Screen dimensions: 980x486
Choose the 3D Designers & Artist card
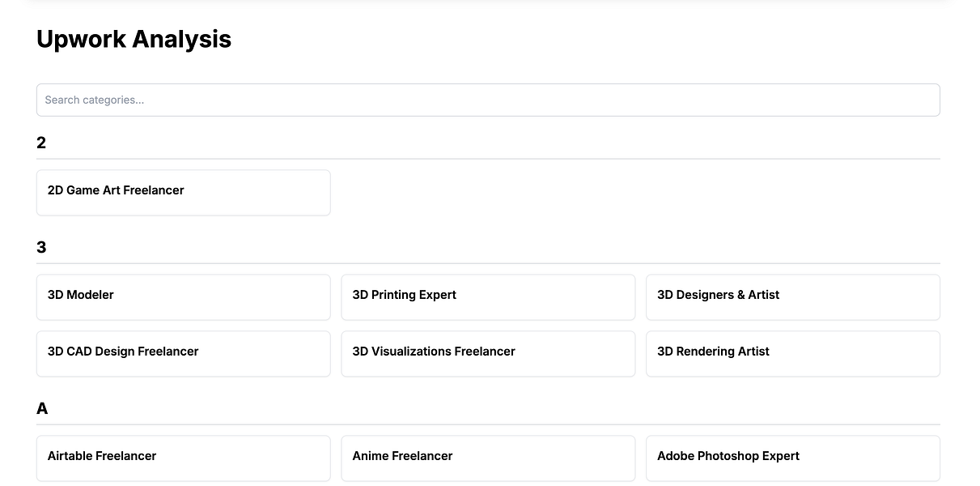[792, 296]
